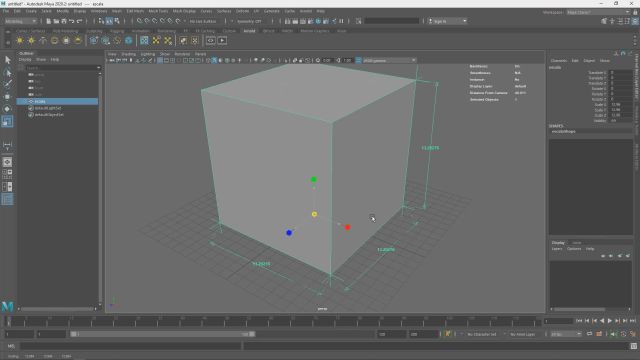
Task: Toggle the Channel Box panel button
Action: click(635, 21)
